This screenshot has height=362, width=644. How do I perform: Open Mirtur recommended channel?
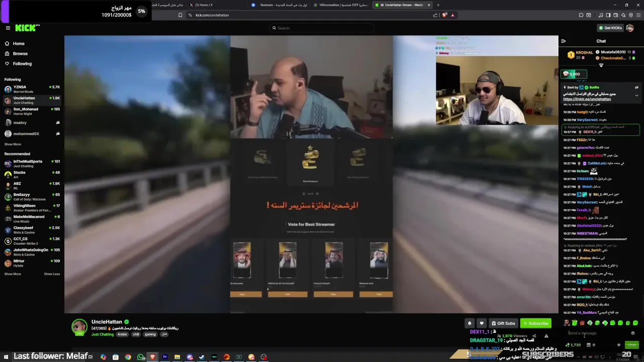pyautogui.click(x=32, y=263)
